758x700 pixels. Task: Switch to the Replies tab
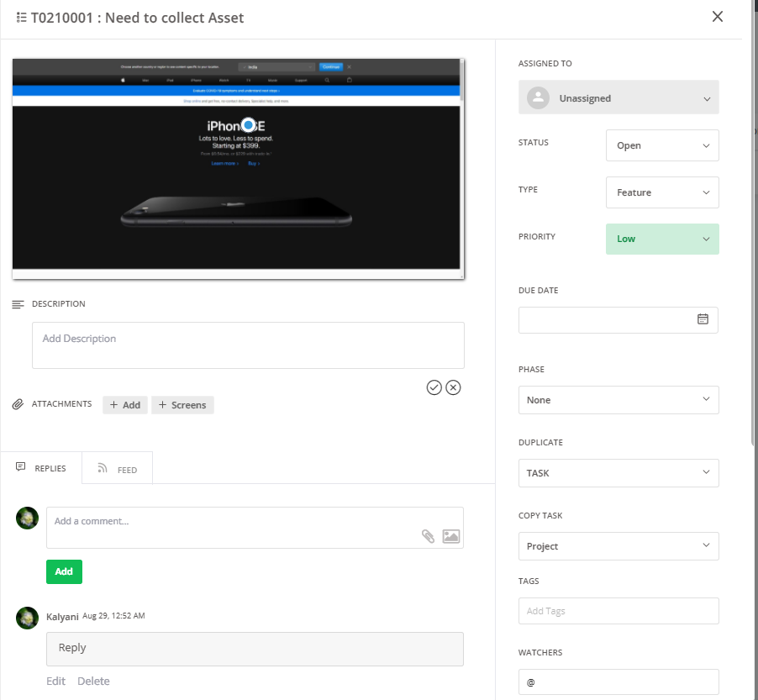pos(41,468)
